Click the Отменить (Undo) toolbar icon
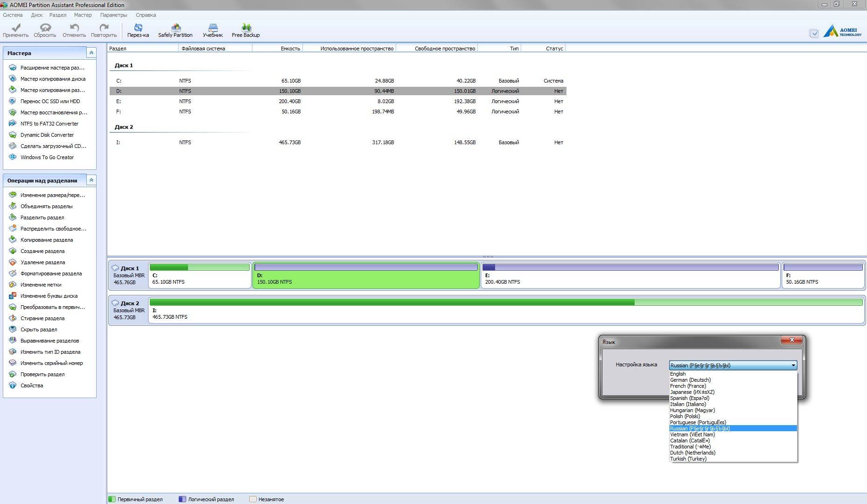This screenshot has width=867, height=504. 74,30
